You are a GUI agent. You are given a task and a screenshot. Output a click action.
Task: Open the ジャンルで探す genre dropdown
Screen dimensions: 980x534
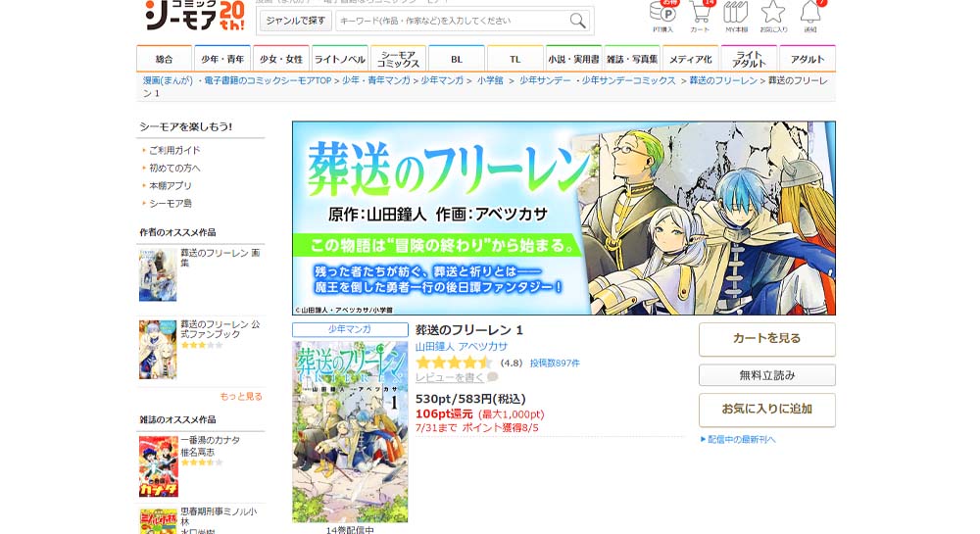[296, 21]
